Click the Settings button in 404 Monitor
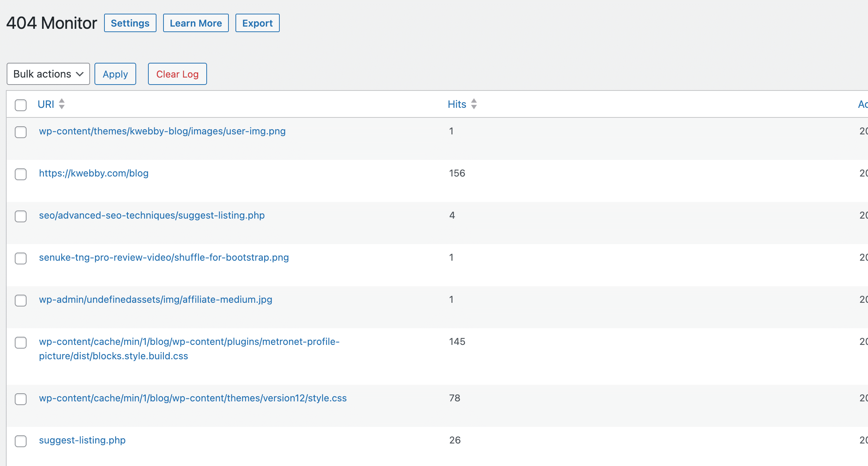The image size is (868, 466). 130,23
